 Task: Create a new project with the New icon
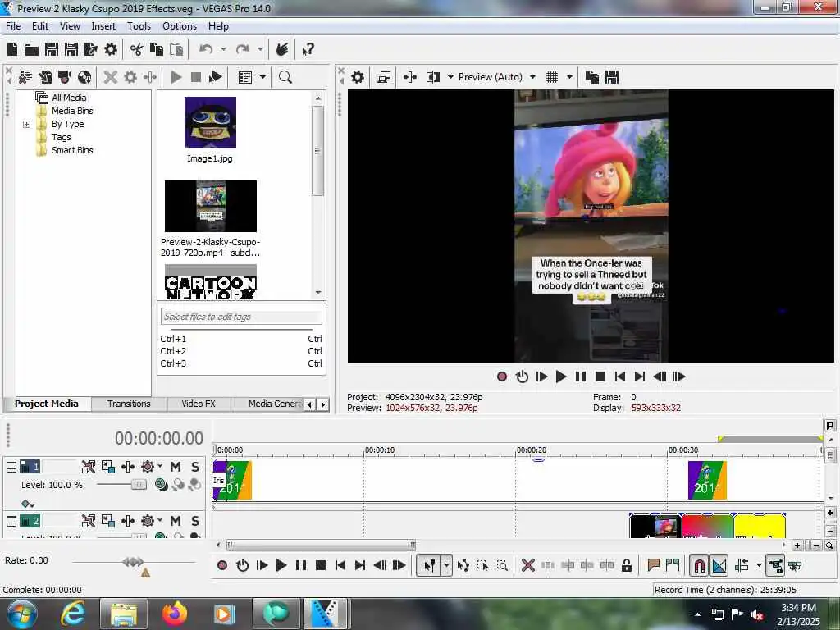tap(12, 50)
